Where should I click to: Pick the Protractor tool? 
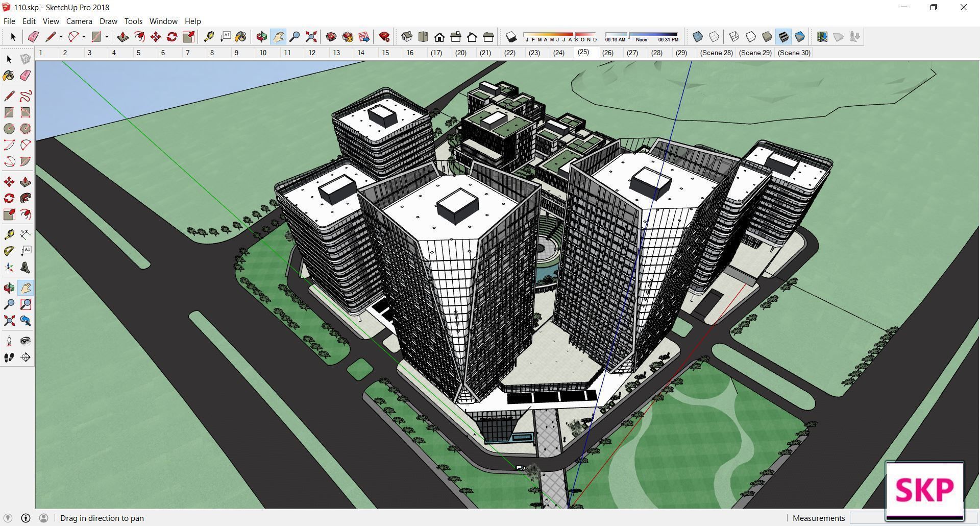9,251
